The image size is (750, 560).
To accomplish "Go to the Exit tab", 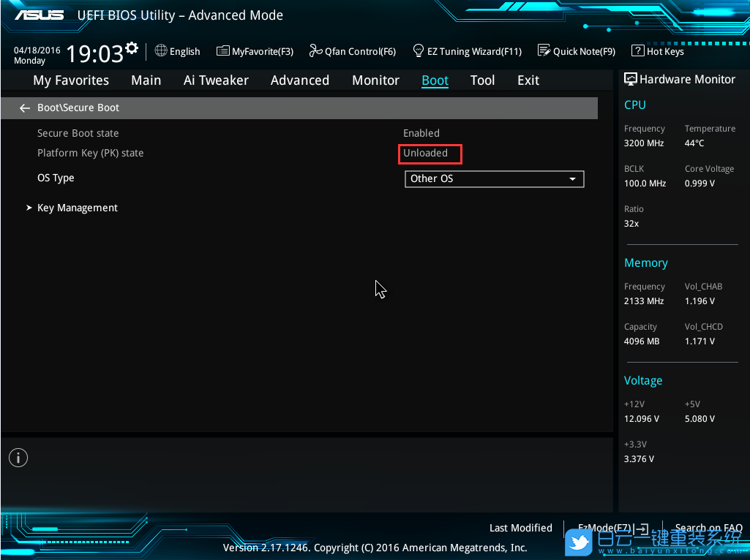I will tap(528, 80).
